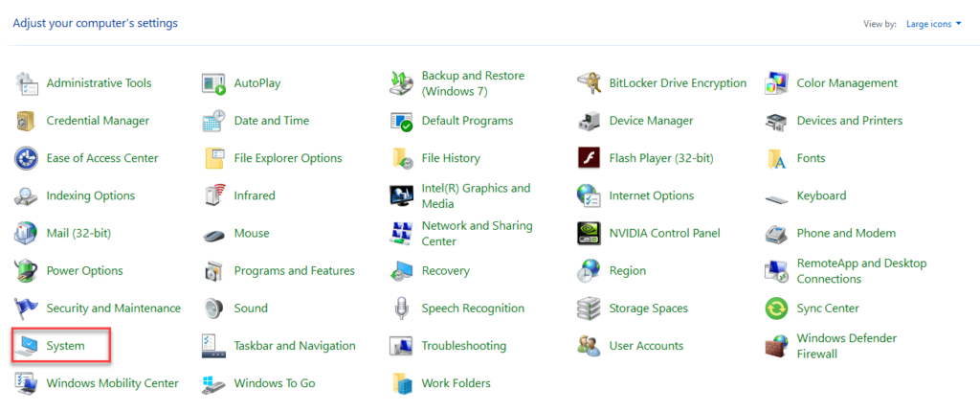
Task: Open the Programs and Features link
Action: tap(294, 271)
